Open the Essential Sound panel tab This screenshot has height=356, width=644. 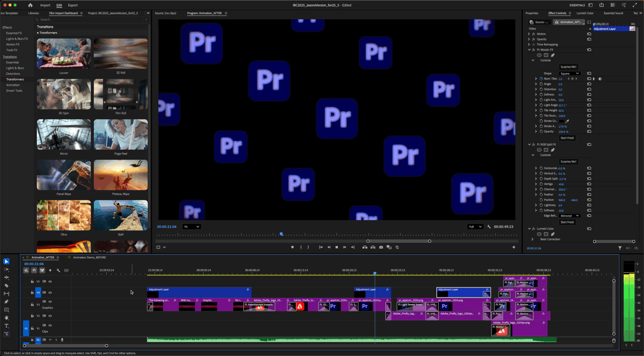tap(613, 13)
